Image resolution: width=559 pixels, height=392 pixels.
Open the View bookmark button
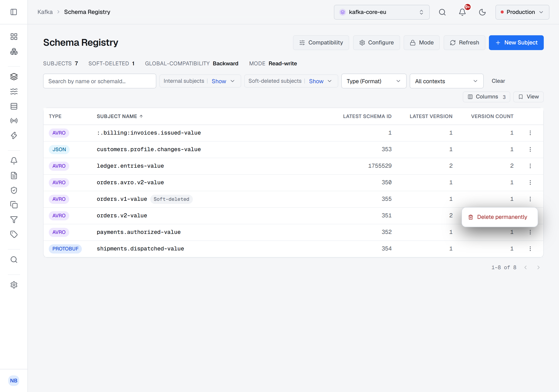528,97
